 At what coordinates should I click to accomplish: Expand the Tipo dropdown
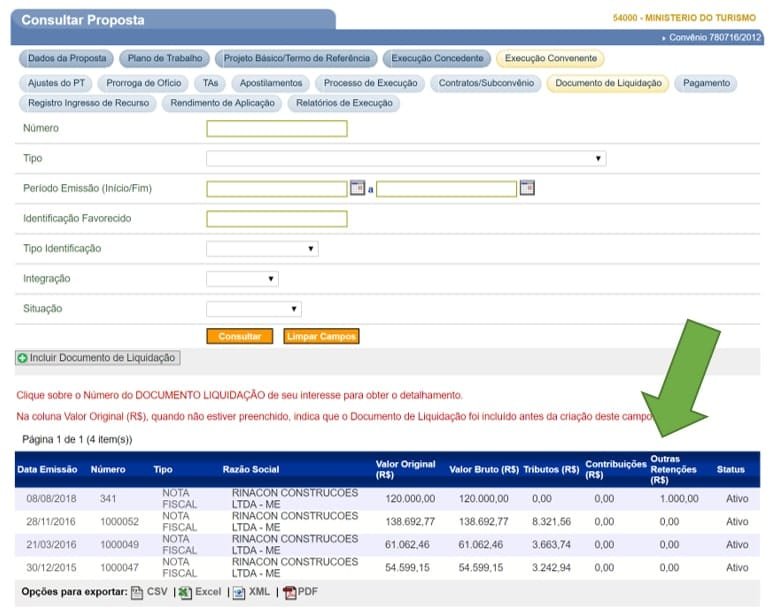406,158
